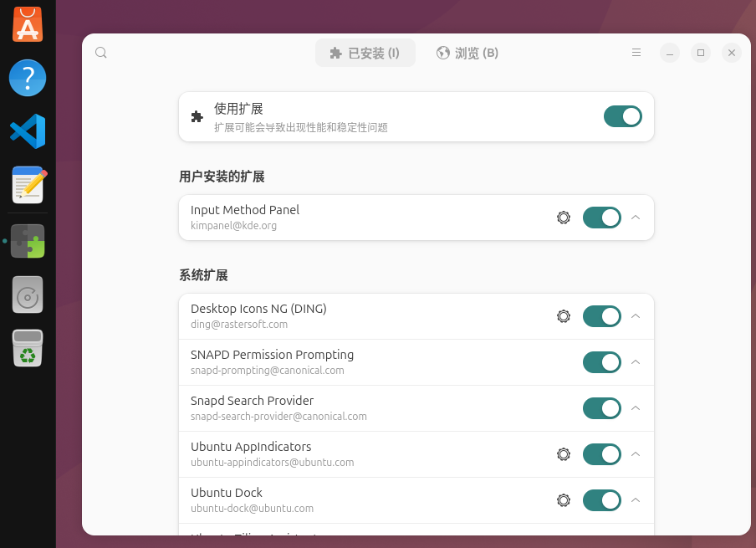Click the Input Method Panel title
756x548 pixels.
pyautogui.click(x=245, y=210)
